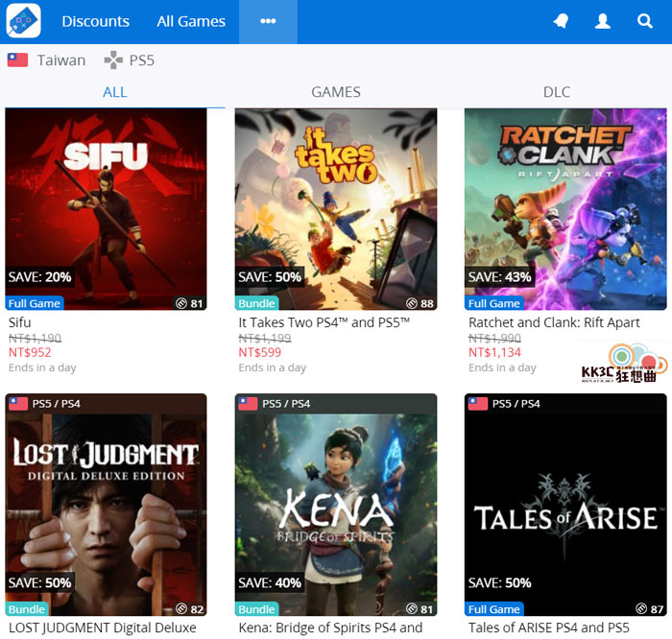Click 'Ends in a day' under Ratchet and Clank
Image resolution: width=672 pixels, height=639 pixels.
coord(502,367)
